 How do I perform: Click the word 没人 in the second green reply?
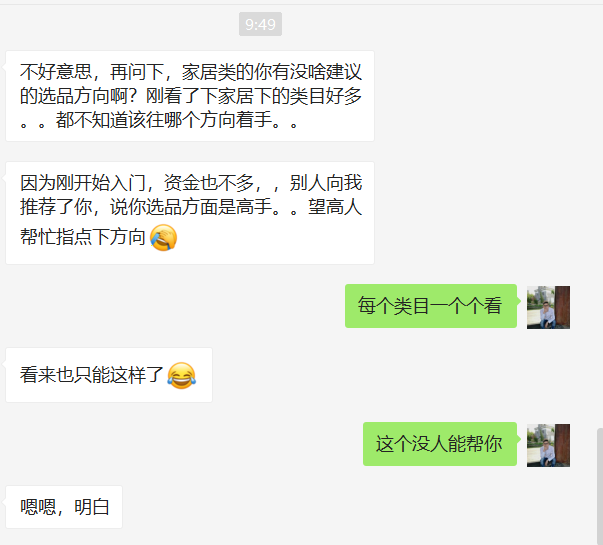coord(430,444)
